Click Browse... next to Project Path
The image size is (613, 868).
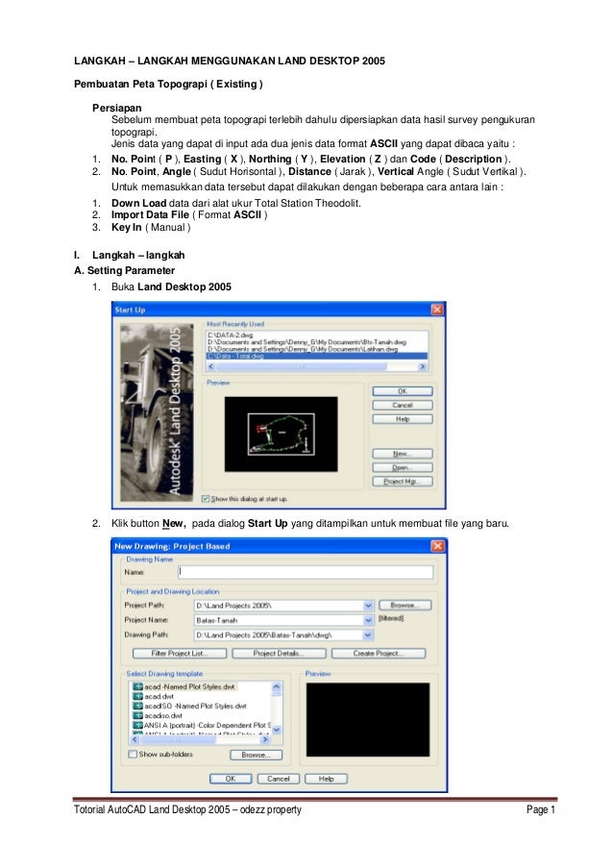(x=405, y=606)
